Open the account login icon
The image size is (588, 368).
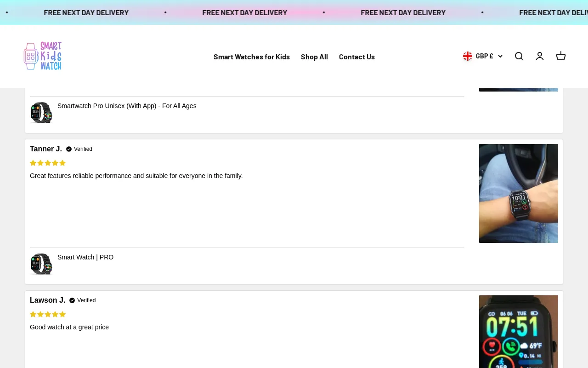(x=540, y=56)
